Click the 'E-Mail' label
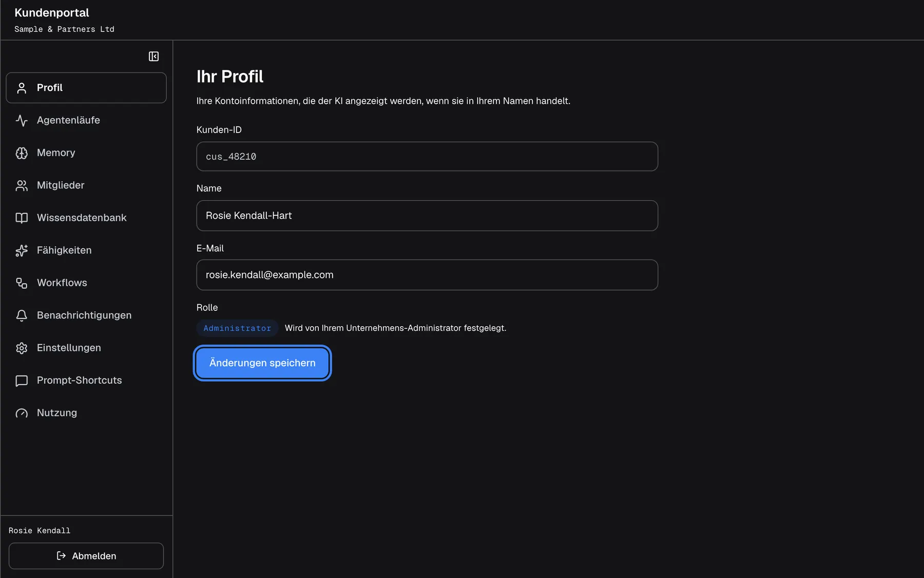This screenshot has height=578, width=924. coord(210,249)
